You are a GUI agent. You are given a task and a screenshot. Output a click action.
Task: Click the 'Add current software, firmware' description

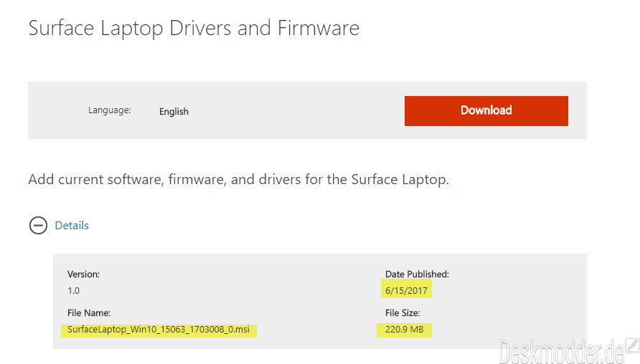238,180
